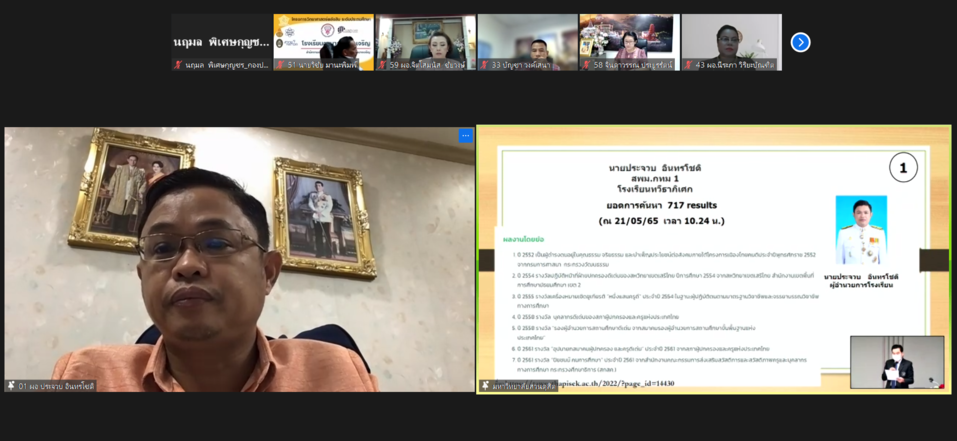Click muted mic icon on participant 01 label

pos(12,386)
